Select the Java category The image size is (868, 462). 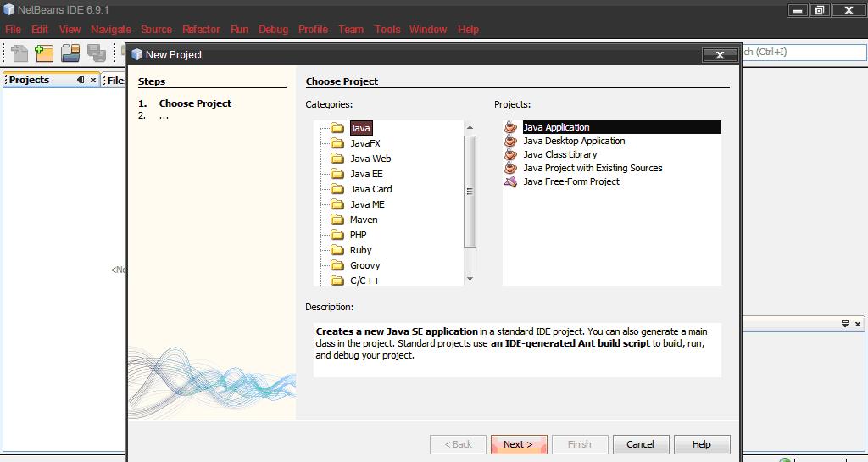coord(360,128)
